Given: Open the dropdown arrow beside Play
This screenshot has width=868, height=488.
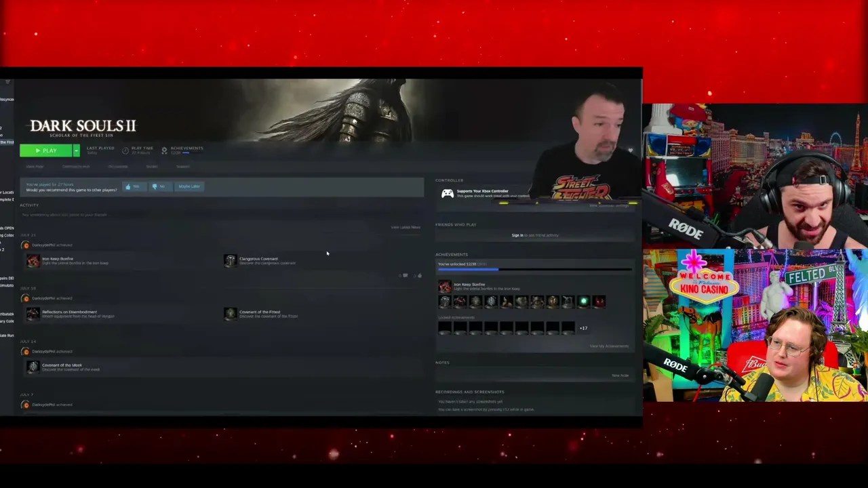Looking at the screenshot, I should (76, 150).
